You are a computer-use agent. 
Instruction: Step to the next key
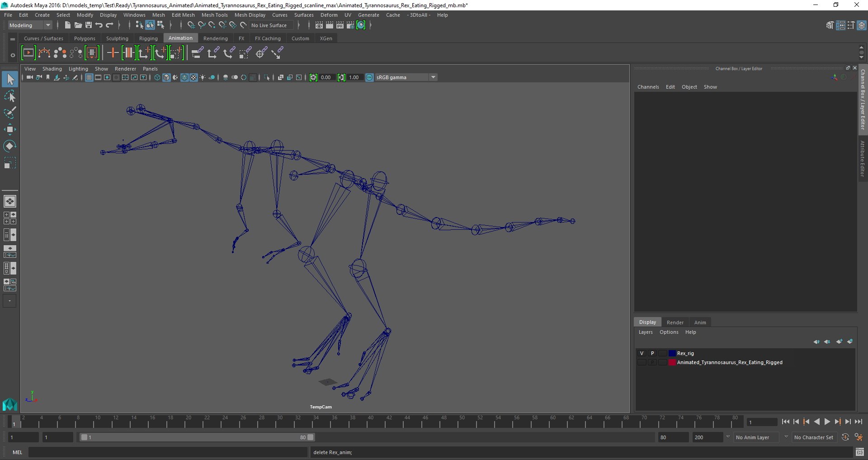pyautogui.click(x=837, y=422)
